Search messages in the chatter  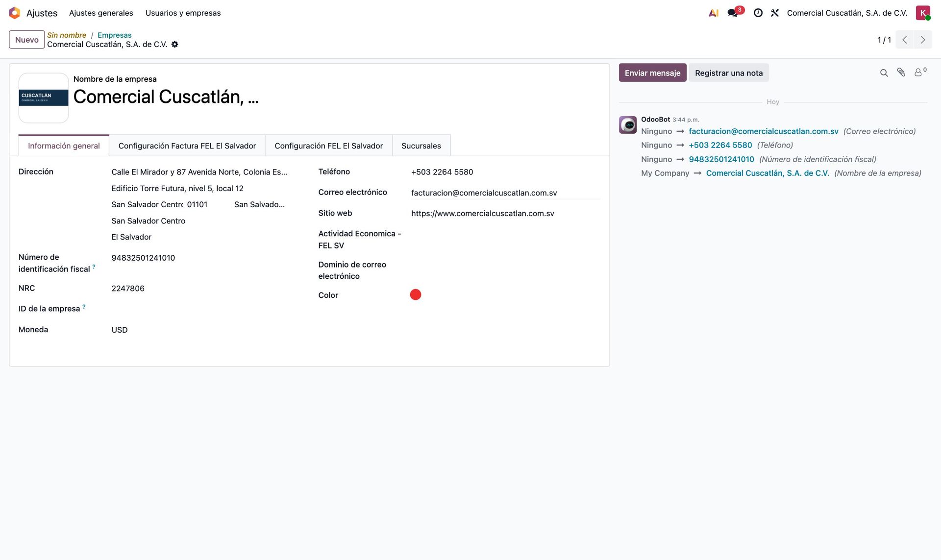pyautogui.click(x=884, y=73)
